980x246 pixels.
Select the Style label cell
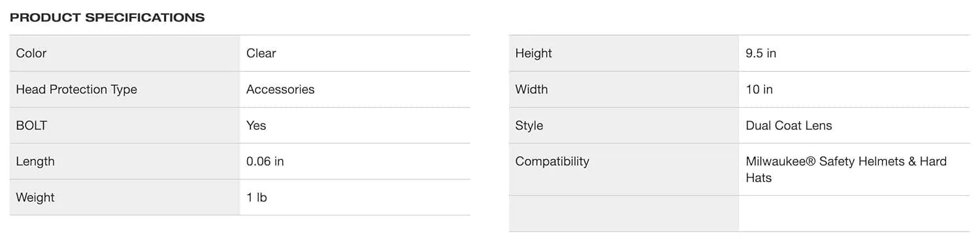pos(624,125)
